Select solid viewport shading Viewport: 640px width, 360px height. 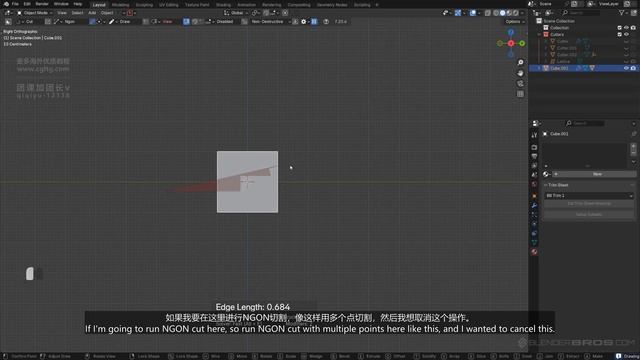502,13
